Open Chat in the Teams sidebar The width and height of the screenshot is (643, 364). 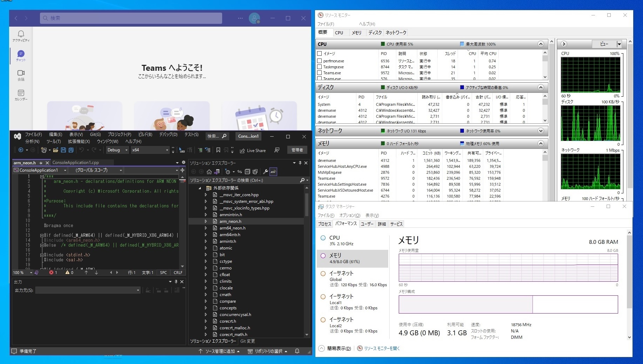pyautogui.click(x=21, y=56)
